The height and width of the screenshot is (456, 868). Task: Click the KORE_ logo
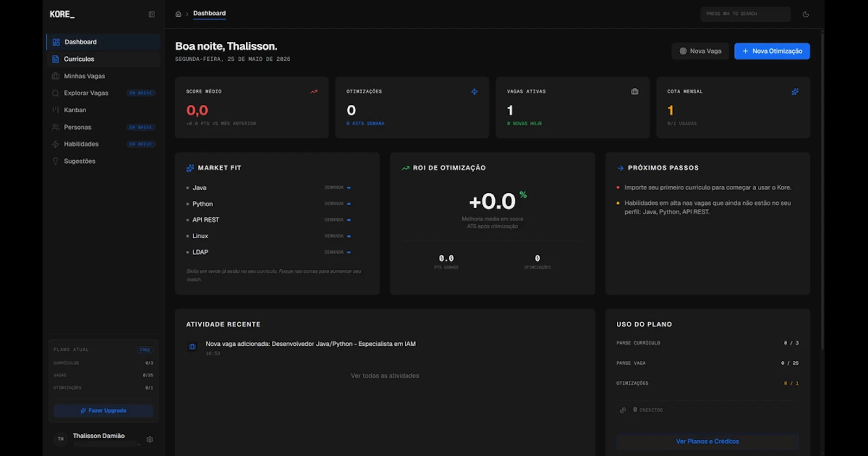[x=62, y=15]
